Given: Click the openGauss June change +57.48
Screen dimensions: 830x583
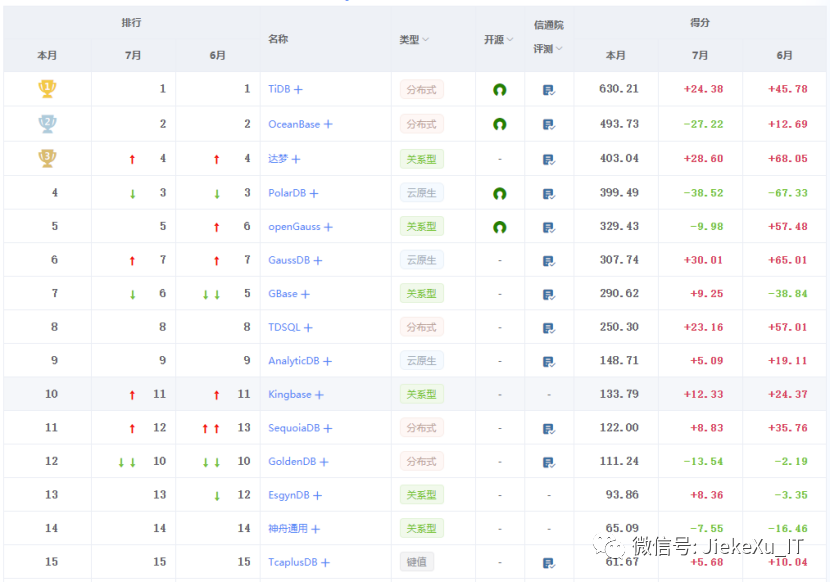Looking at the screenshot, I should point(788,226).
